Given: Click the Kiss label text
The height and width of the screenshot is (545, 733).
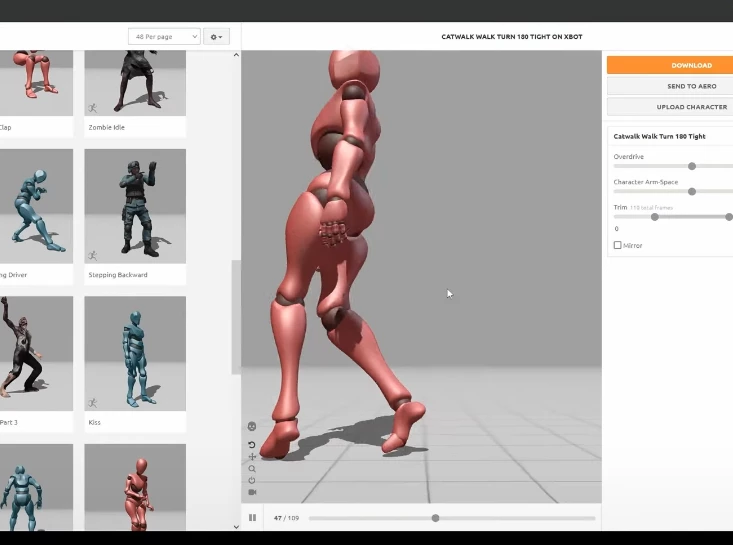Looking at the screenshot, I should [94, 422].
